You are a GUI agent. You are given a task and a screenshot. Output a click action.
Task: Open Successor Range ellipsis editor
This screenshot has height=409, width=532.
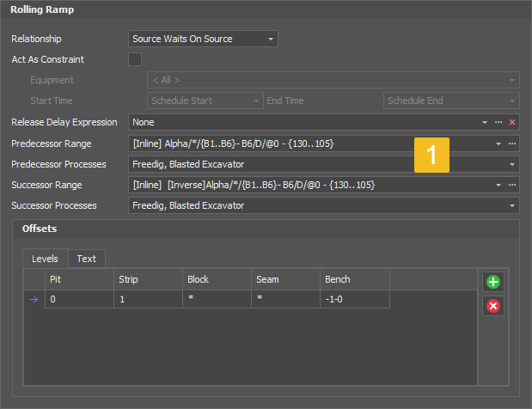tap(512, 185)
